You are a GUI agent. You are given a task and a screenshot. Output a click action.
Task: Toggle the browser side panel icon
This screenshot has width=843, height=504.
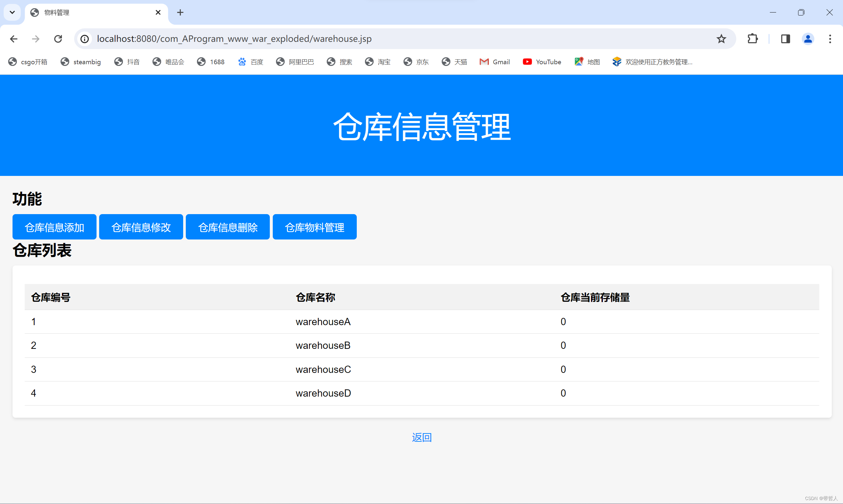[785, 39]
